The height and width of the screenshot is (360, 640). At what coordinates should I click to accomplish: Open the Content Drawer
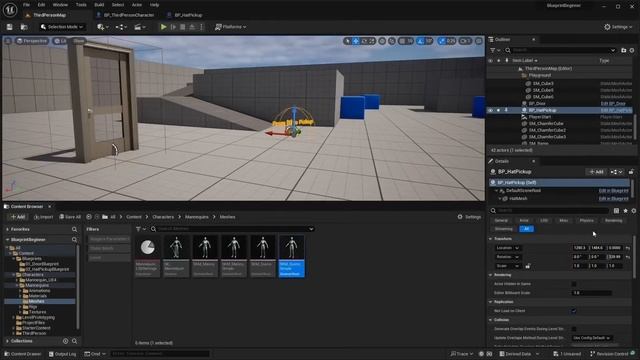22,354
